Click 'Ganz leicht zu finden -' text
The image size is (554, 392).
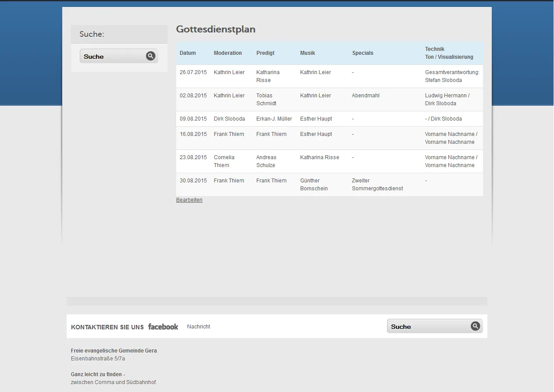[x=98, y=374]
